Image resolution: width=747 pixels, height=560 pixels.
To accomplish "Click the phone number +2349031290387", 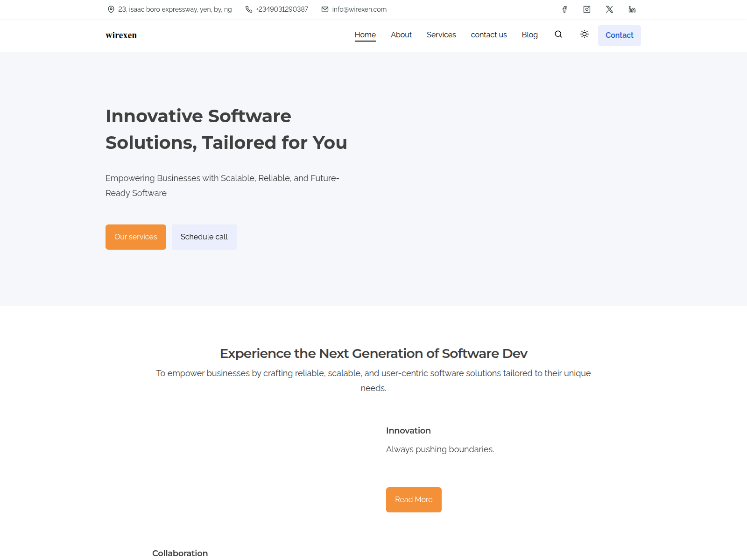I will pos(282,9).
